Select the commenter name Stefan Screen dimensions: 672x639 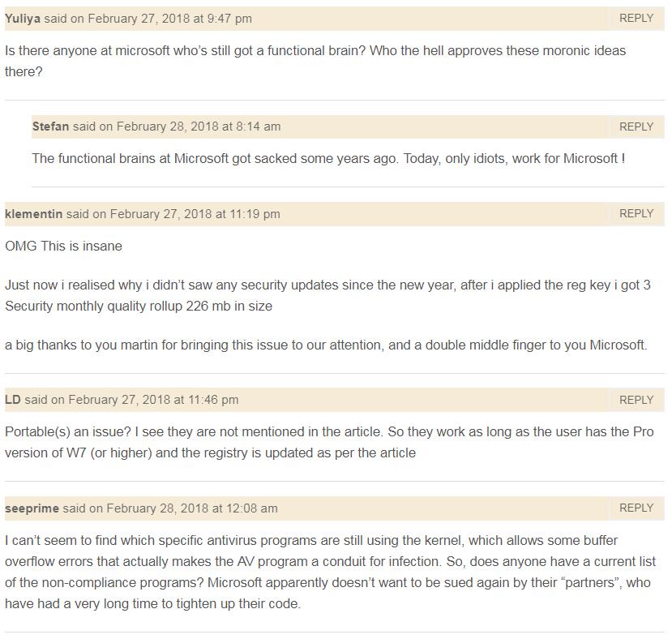pyautogui.click(x=50, y=127)
